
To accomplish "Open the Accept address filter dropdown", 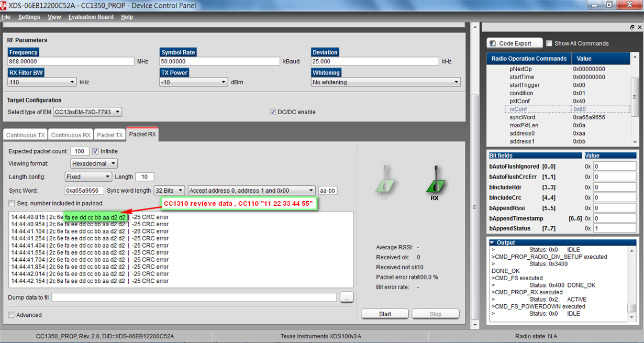I will (x=252, y=191).
